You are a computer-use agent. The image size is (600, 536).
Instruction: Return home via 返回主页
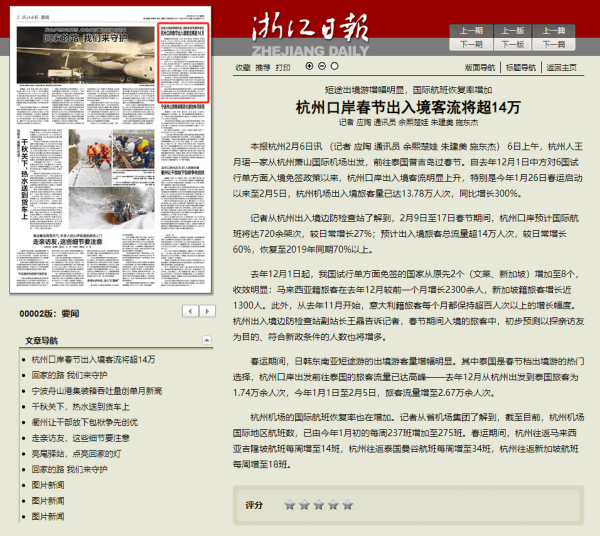(561, 68)
